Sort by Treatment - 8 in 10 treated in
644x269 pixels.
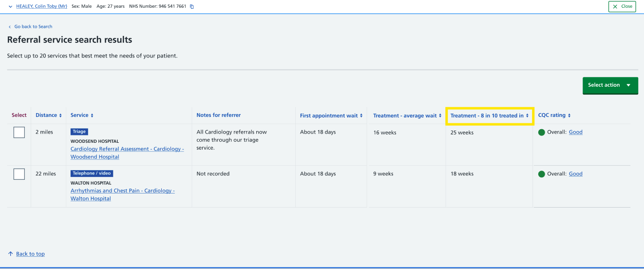490,116
